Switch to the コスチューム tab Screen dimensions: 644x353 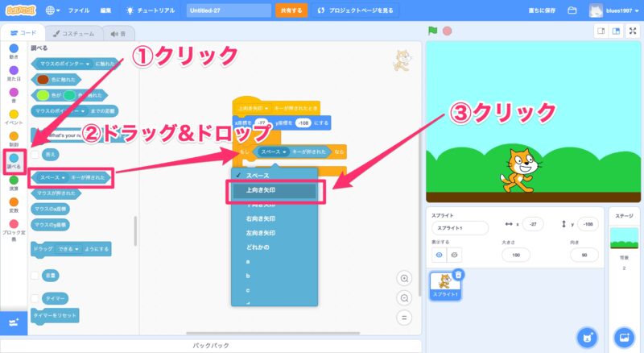(x=73, y=33)
